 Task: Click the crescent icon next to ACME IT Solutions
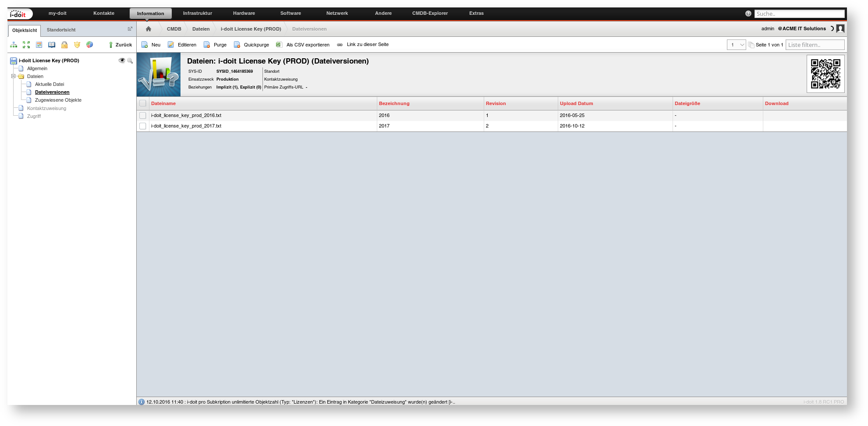(832, 28)
